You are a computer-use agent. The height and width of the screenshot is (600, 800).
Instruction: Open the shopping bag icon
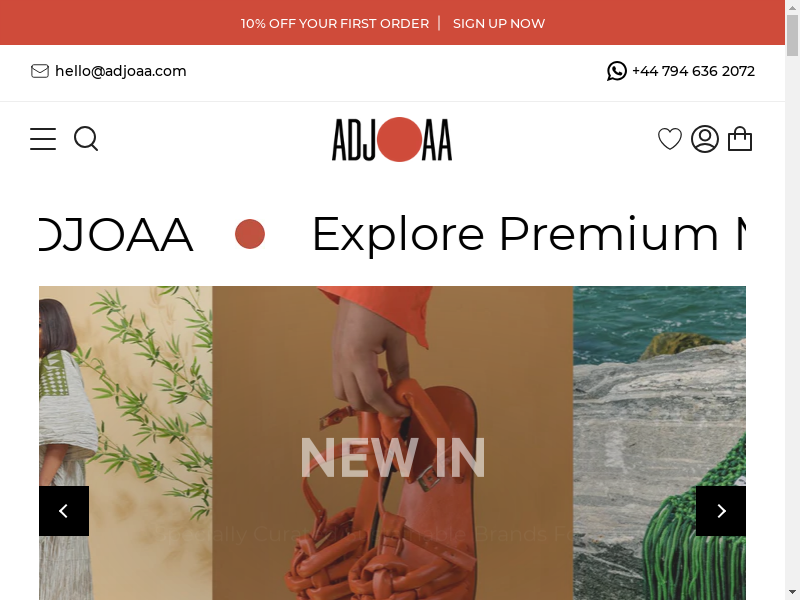tap(740, 139)
